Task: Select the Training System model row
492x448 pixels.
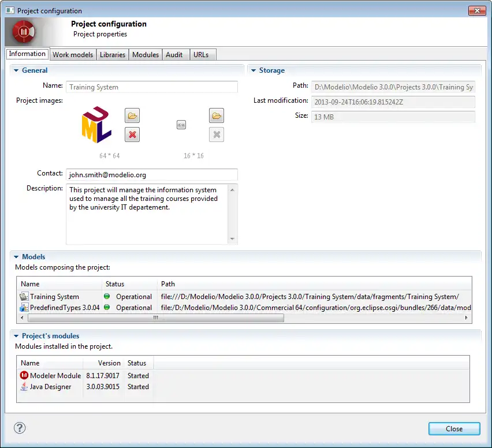Action: [244, 297]
